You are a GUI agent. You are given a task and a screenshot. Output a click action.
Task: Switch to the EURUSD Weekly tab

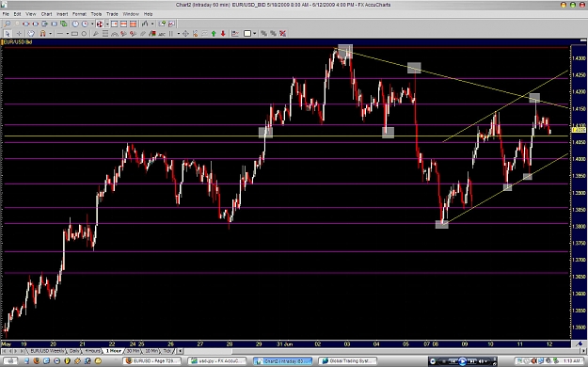47,351
